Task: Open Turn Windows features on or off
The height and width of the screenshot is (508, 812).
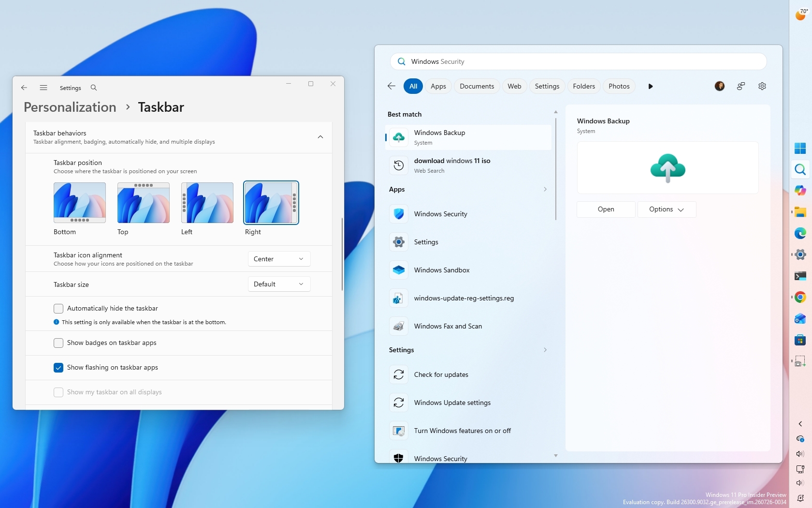Action: tap(468, 431)
